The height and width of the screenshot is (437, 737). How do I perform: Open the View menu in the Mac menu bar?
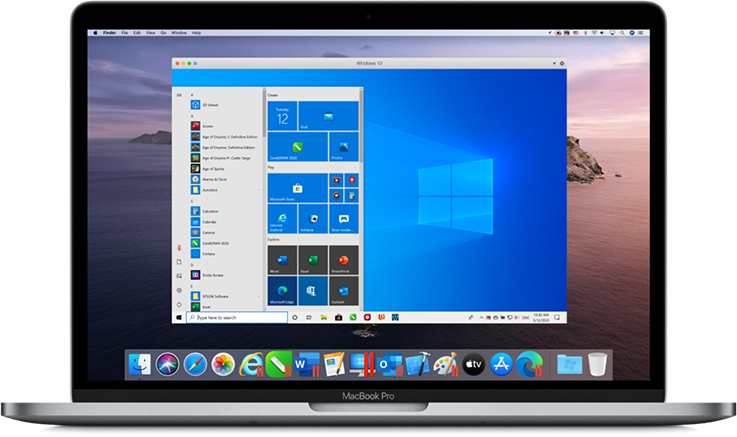click(150, 33)
